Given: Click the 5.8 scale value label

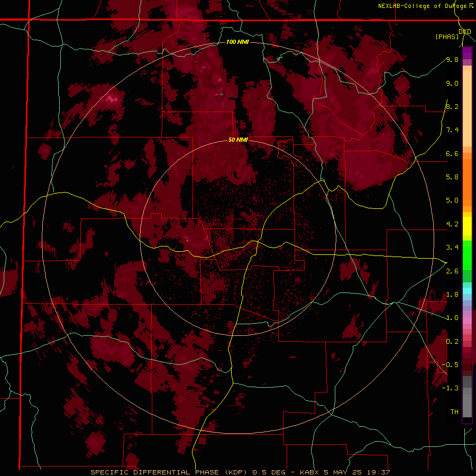Looking at the screenshot, I should [452, 177].
